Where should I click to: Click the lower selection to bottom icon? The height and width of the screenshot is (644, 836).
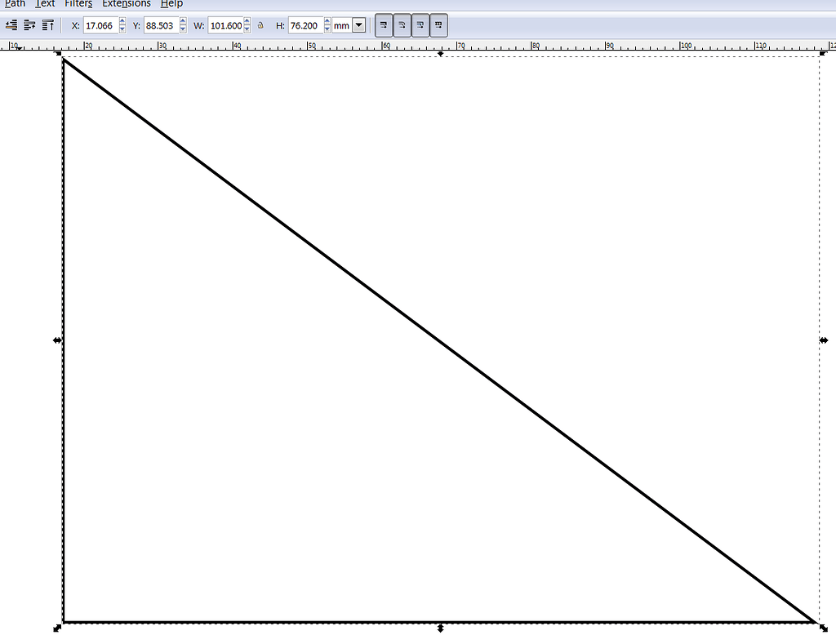[11, 24]
